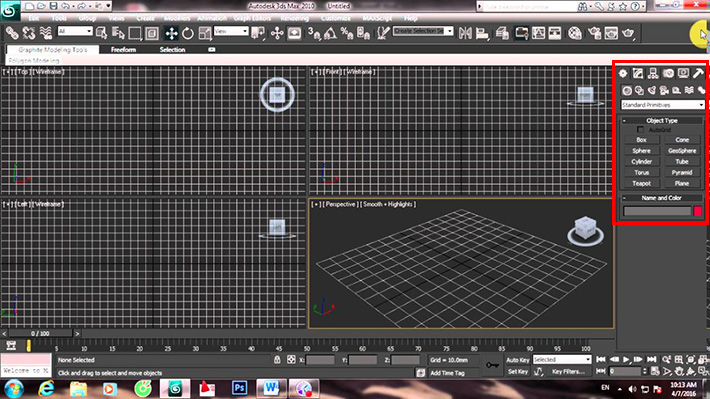Open Photoshop from the taskbar
The image size is (710, 399).
(x=239, y=388)
